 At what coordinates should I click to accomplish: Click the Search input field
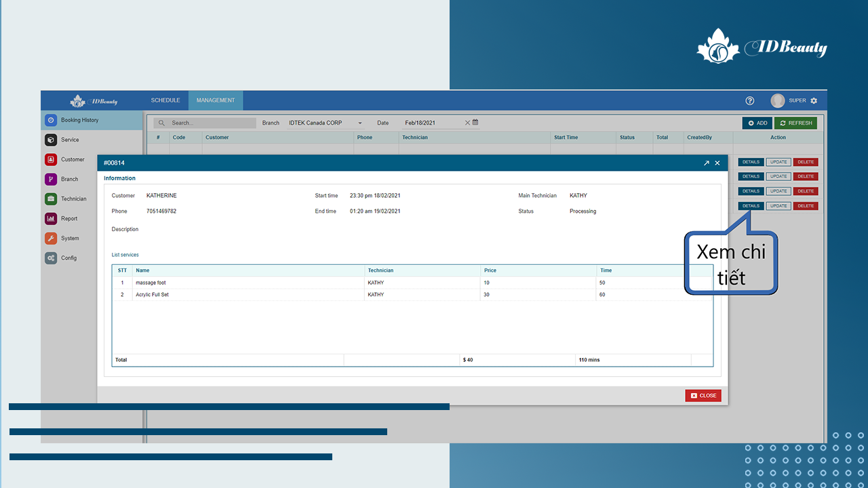tap(210, 123)
